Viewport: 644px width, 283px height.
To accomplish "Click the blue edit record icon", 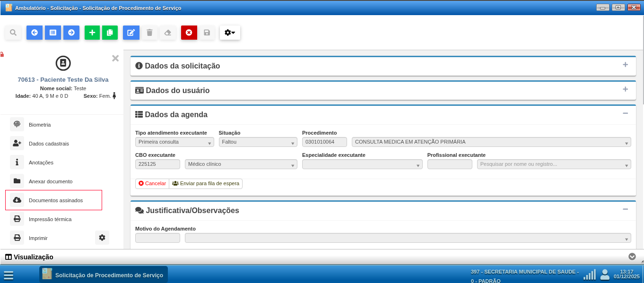I will tap(131, 33).
